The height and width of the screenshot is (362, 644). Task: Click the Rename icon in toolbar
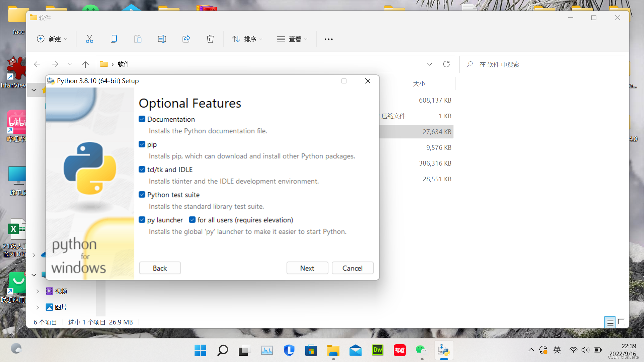click(x=162, y=39)
